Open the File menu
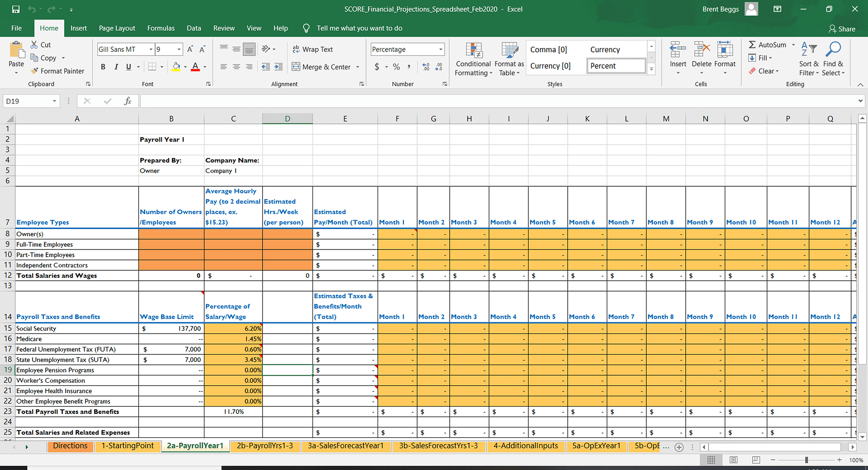 pyautogui.click(x=16, y=28)
